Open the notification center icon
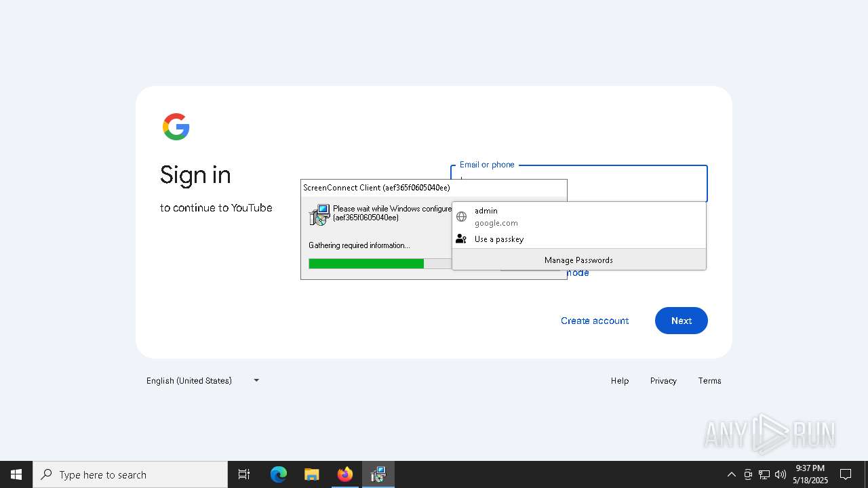The width and height of the screenshot is (868, 488). click(x=846, y=474)
